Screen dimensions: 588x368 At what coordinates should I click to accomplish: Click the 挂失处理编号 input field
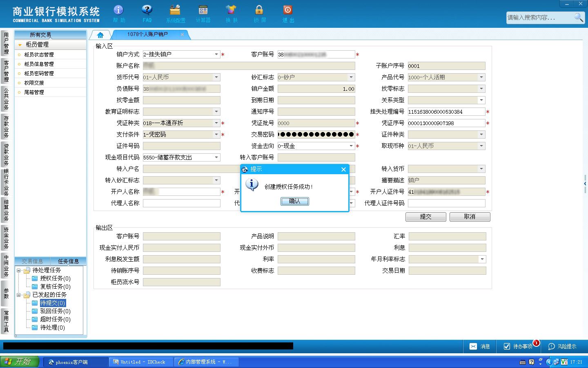click(446, 112)
